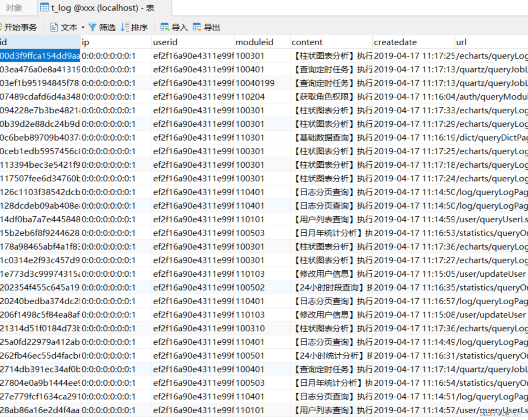This screenshot has width=528, height=420.
Task: Select createdate 2019-04-17 11:17:14 cell
Action: [414, 369]
